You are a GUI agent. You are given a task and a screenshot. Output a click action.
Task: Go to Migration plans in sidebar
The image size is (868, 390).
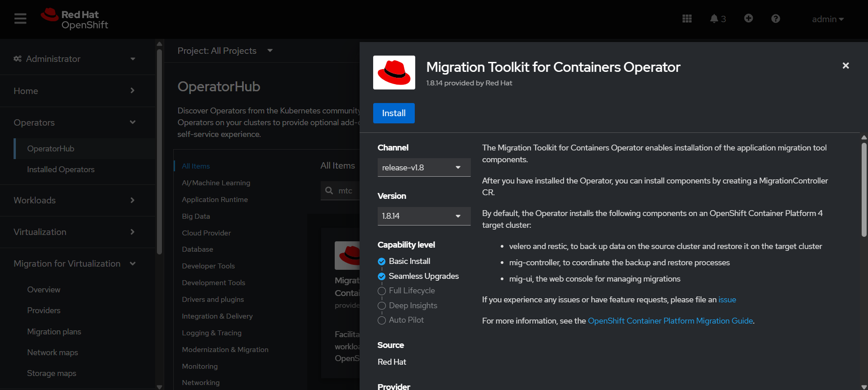[x=54, y=332]
